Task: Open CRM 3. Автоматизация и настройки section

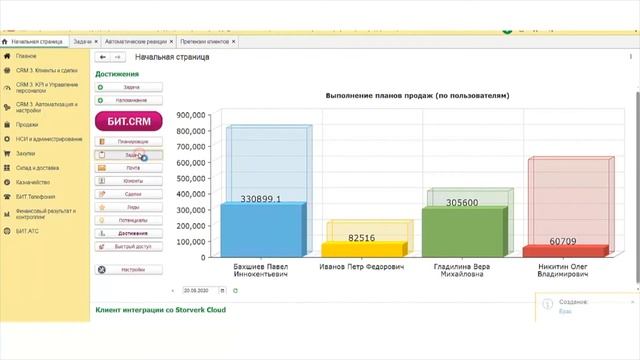Action: click(46, 107)
